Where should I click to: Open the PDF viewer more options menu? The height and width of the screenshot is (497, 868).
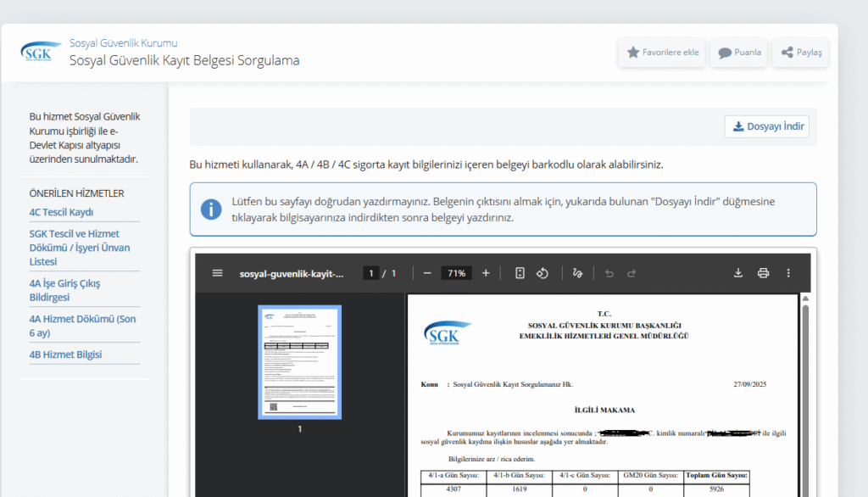(x=788, y=273)
